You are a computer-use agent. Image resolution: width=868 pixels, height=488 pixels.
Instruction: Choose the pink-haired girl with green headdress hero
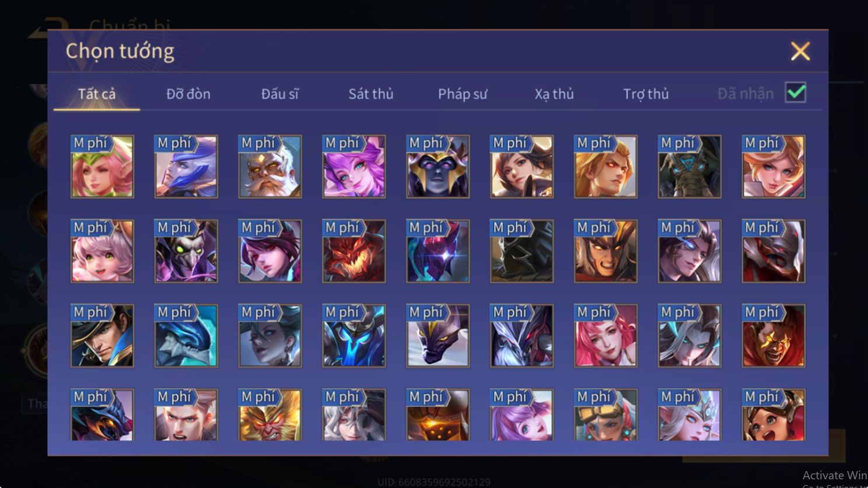(102, 167)
